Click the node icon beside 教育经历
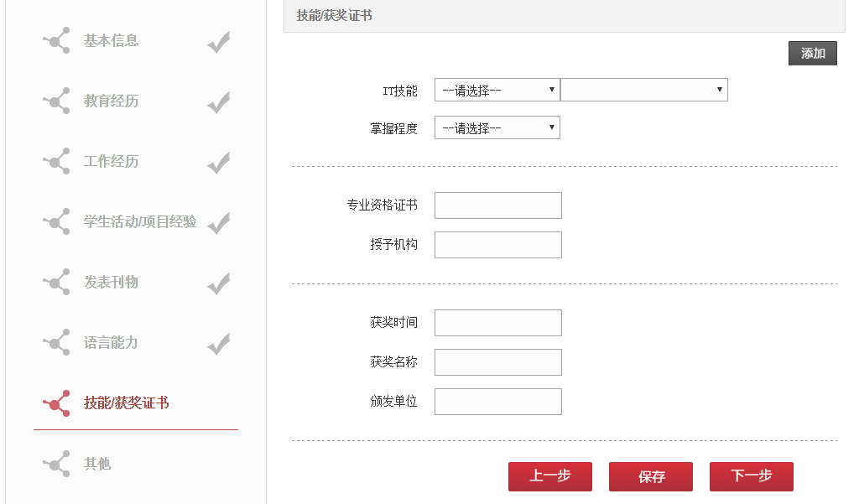Screen dimensions: 859x504 coord(56,101)
